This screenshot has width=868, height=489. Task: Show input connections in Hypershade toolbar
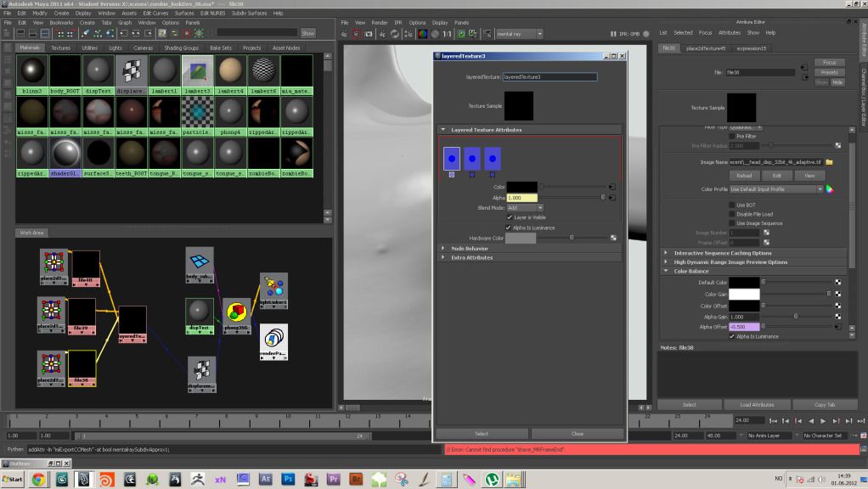[x=123, y=34]
